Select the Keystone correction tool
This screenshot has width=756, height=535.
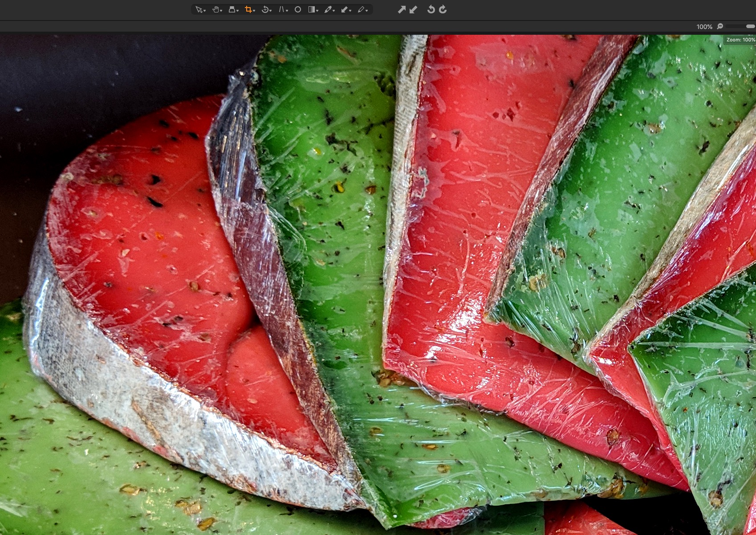click(282, 9)
